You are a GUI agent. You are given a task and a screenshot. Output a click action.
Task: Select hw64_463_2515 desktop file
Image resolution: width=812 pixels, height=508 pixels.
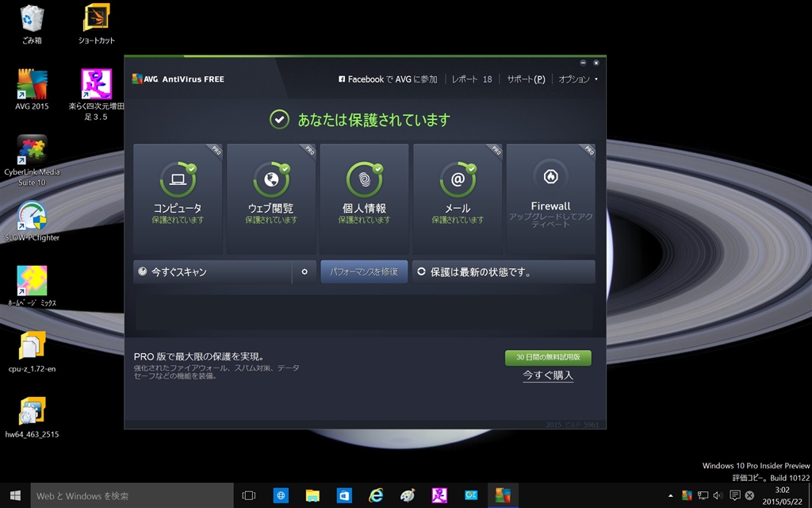click(32, 418)
